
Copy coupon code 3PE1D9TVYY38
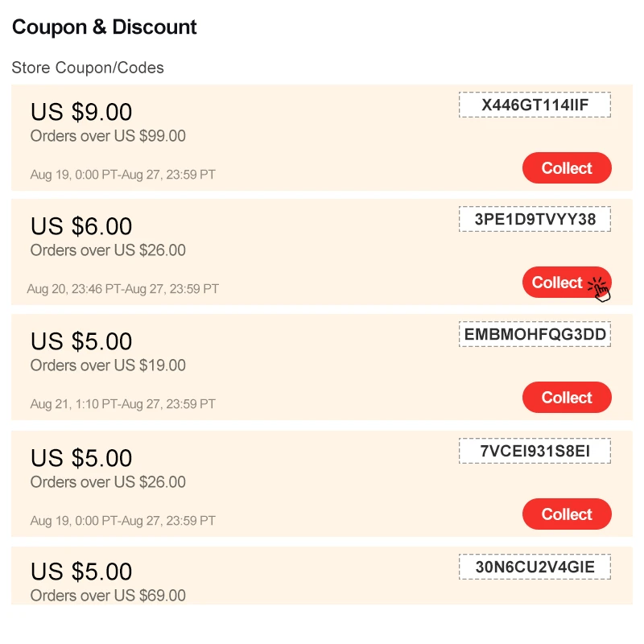(x=535, y=218)
